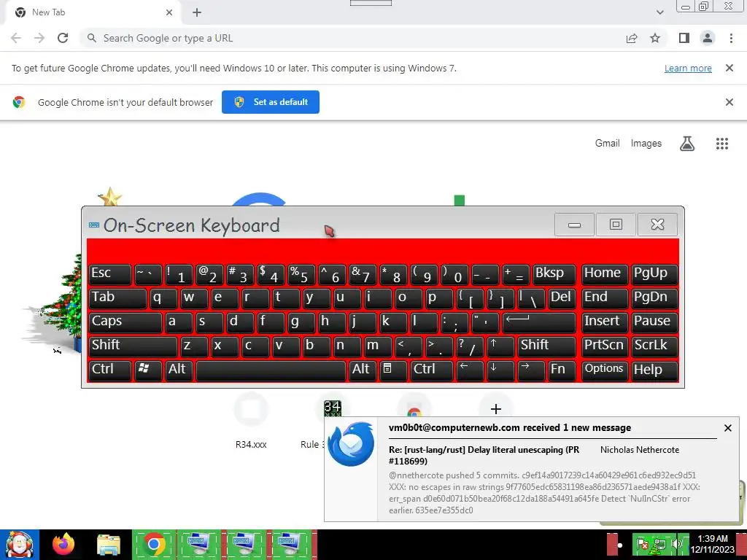
Task: Toggle left Alt key on keyboard
Action: click(179, 370)
